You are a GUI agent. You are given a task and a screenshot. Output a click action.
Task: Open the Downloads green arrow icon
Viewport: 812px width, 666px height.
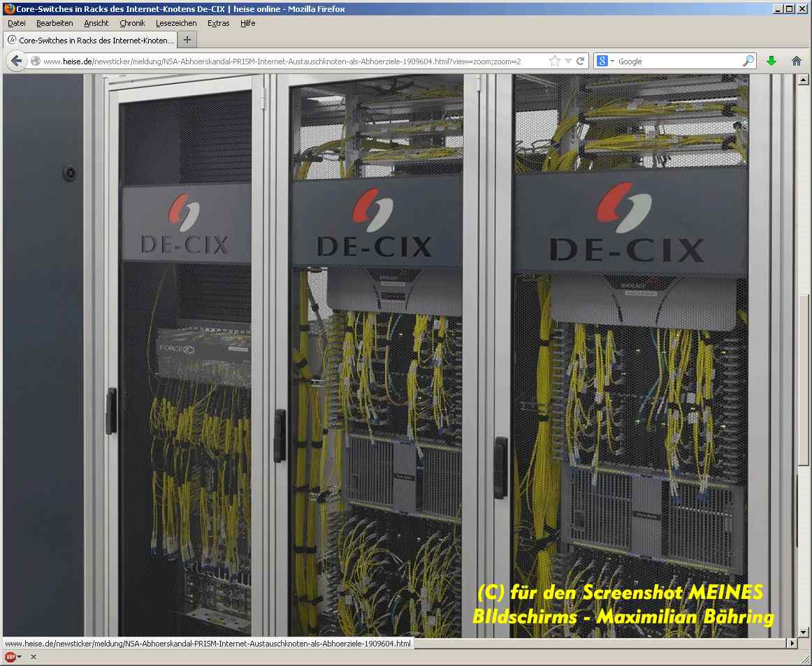(x=771, y=61)
